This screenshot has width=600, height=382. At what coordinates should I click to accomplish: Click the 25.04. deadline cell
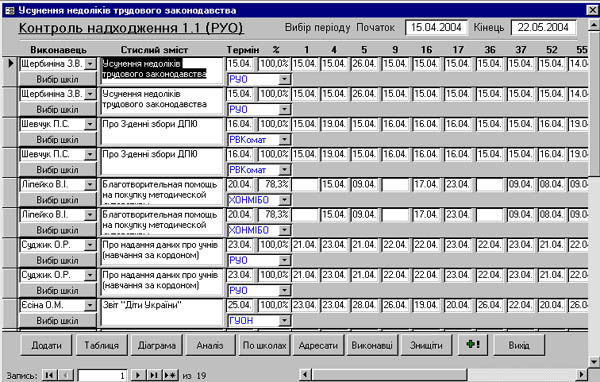coord(240,305)
